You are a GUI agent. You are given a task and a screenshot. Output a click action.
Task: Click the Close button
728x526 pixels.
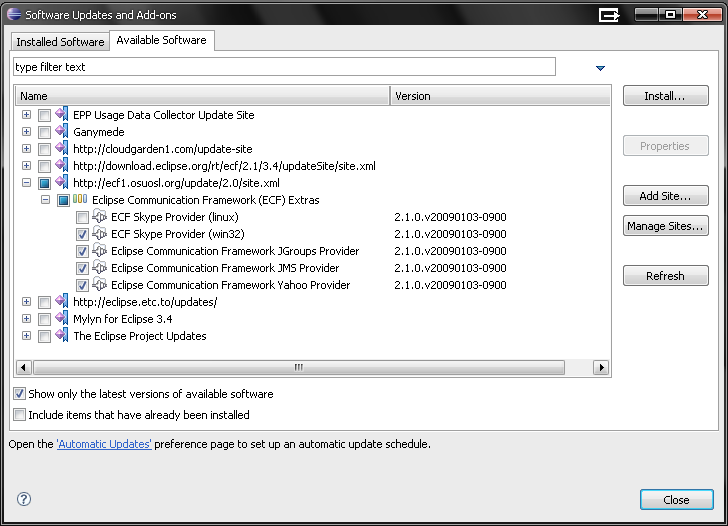[676, 500]
